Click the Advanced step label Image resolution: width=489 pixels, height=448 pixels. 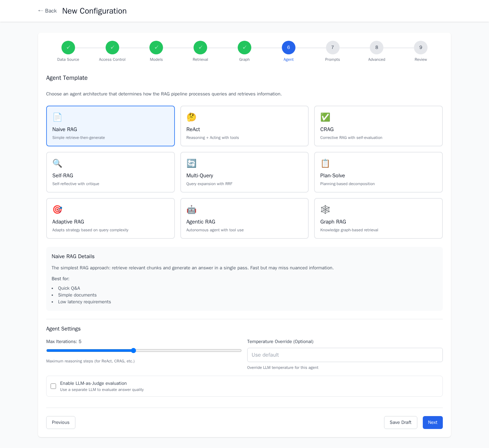pyautogui.click(x=377, y=59)
